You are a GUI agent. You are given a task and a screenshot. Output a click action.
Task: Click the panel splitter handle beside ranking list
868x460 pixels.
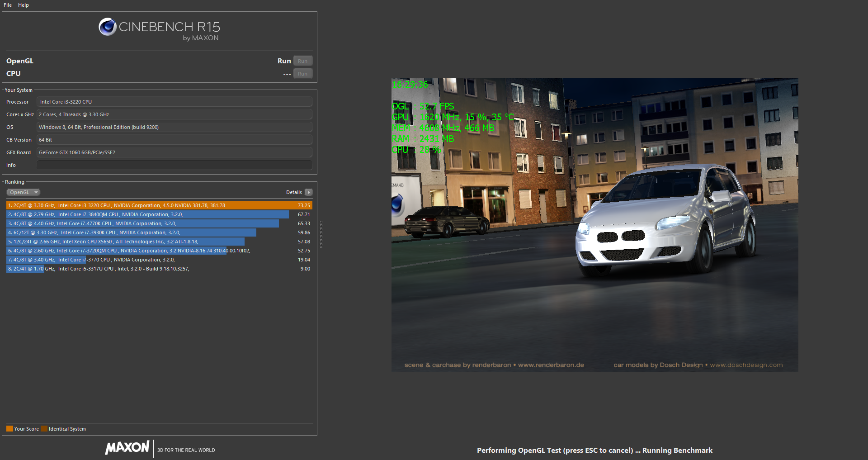(321, 234)
